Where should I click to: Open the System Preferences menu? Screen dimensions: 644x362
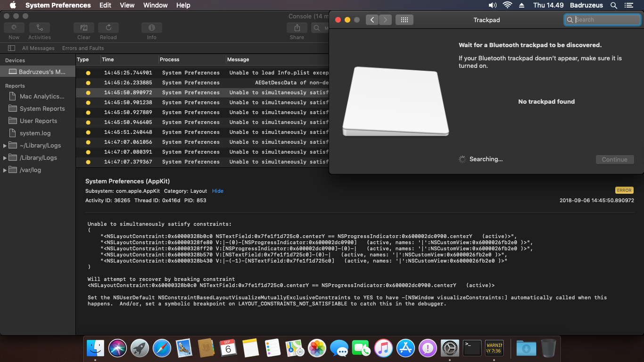[x=58, y=5]
